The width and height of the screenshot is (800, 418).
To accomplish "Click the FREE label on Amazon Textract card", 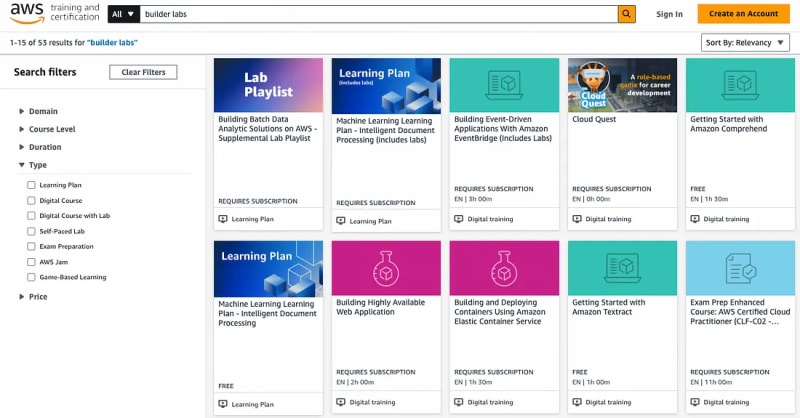I will coord(580,372).
